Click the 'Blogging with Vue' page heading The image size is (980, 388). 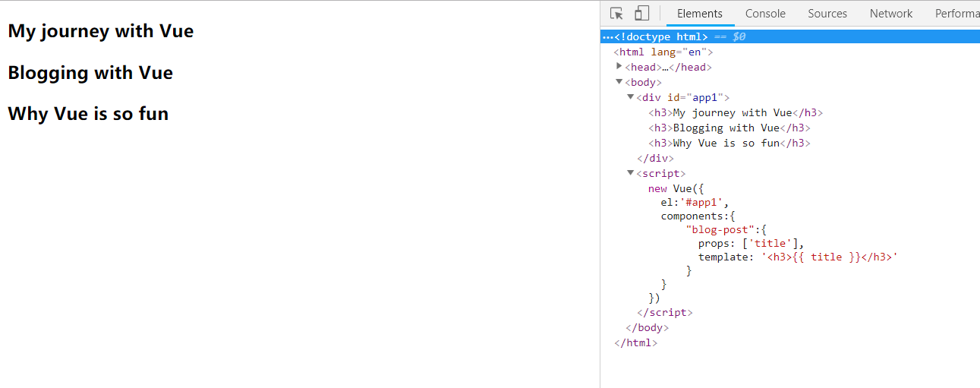(x=90, y=73)
